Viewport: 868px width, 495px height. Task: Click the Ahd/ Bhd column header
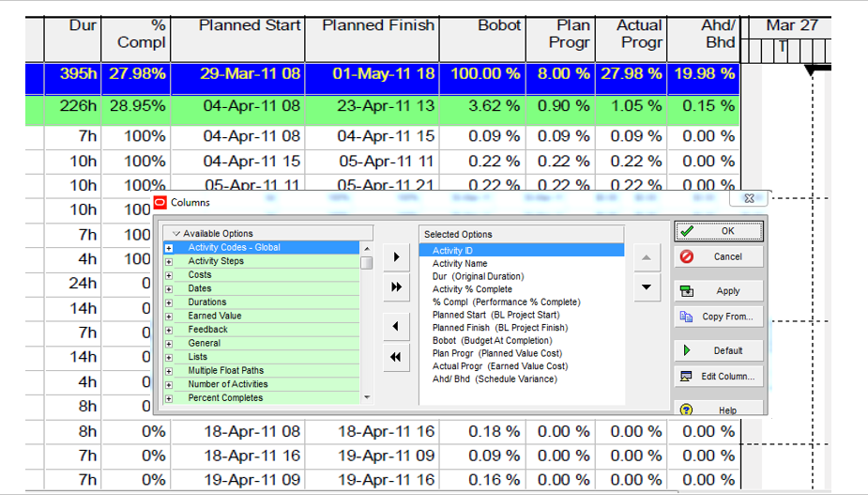click(x=704, y=39)
